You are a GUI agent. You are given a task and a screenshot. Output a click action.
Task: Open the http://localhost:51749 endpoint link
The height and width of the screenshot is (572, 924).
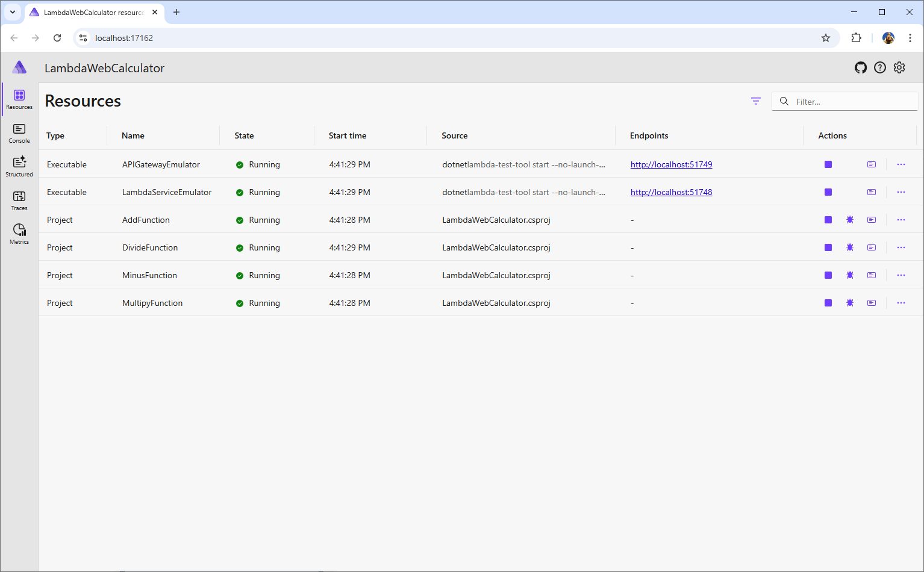pyautogui.click(x=671, y=164)
